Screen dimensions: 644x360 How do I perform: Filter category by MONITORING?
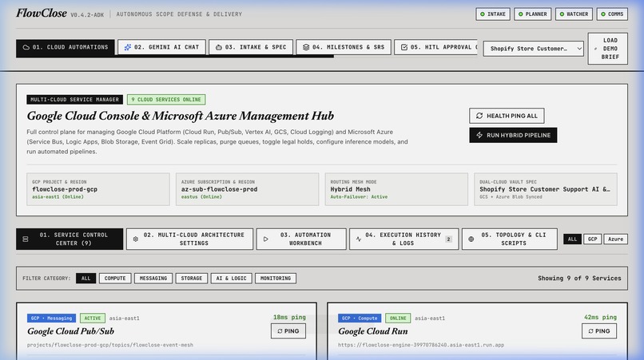click(x=275, y=279)
